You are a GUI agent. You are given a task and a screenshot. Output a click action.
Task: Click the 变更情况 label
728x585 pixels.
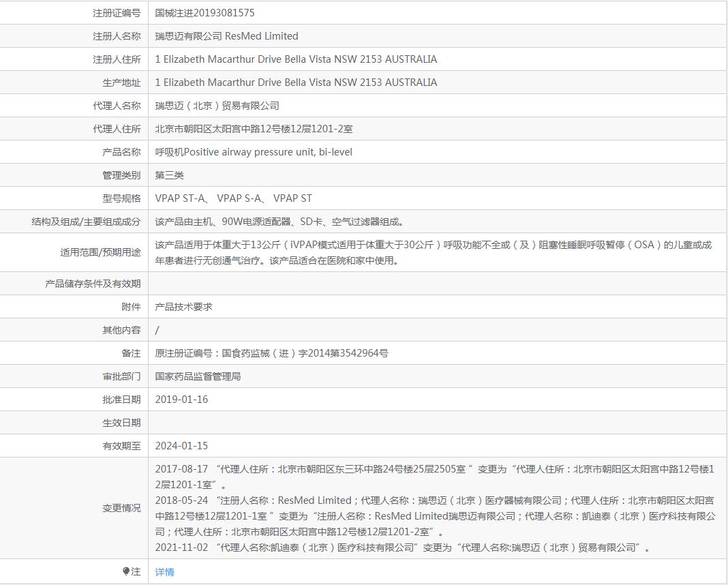tap(121, 509)
